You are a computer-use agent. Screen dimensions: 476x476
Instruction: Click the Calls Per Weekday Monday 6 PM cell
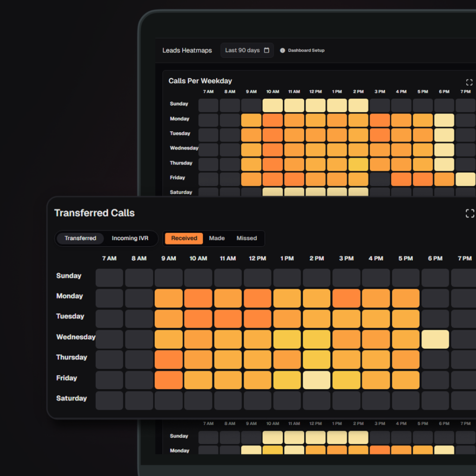click(x=444, y=120)
